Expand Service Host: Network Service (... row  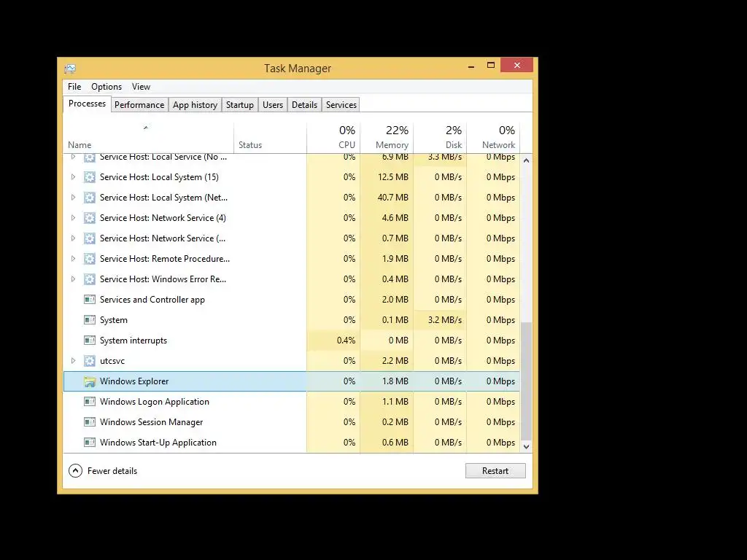(73, 238)
